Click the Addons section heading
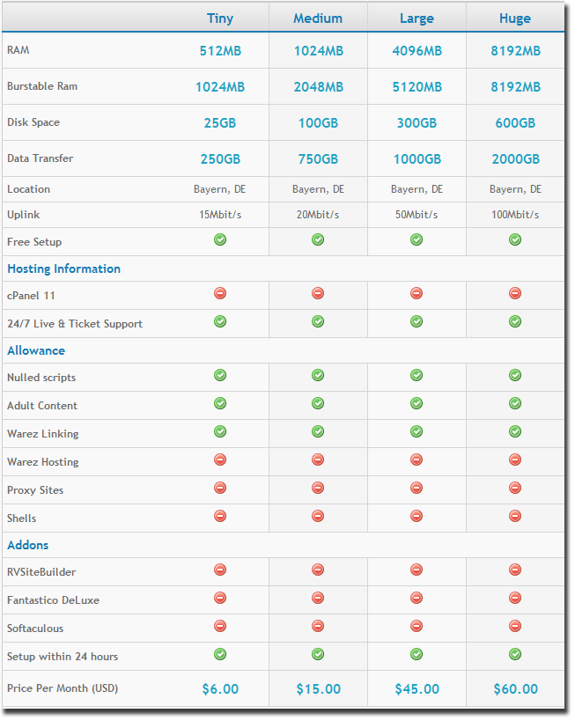The height and width of the screenshot is (728, 575). [x=28, y=546]
